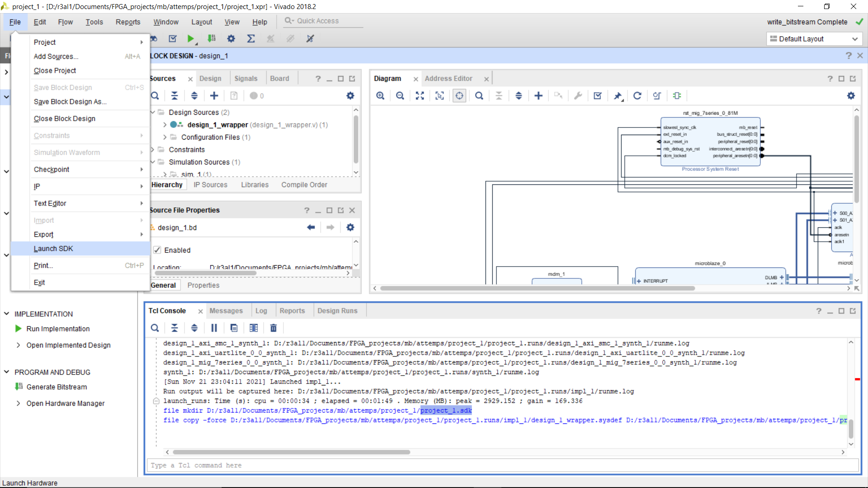Uncheck the Enabled checkbox for design_1.bd

157,250
